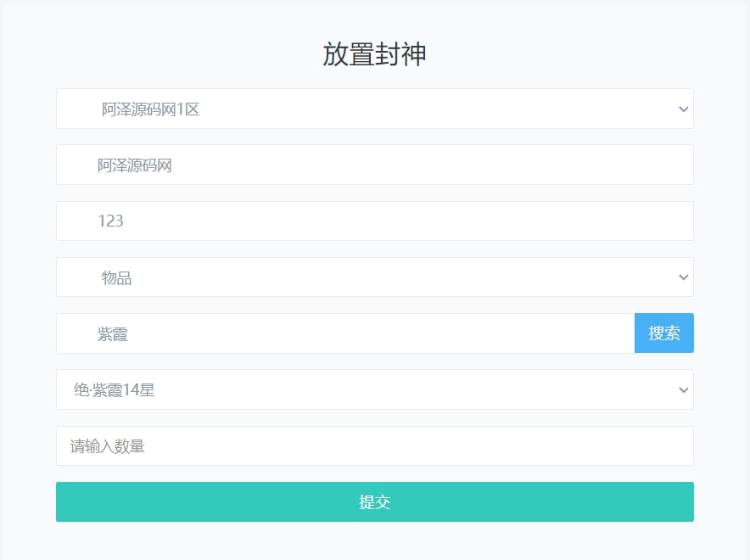Place the cursor on the 紫霞 text
750x560 pixels.
pyautogui.click(x=113, y=334)
